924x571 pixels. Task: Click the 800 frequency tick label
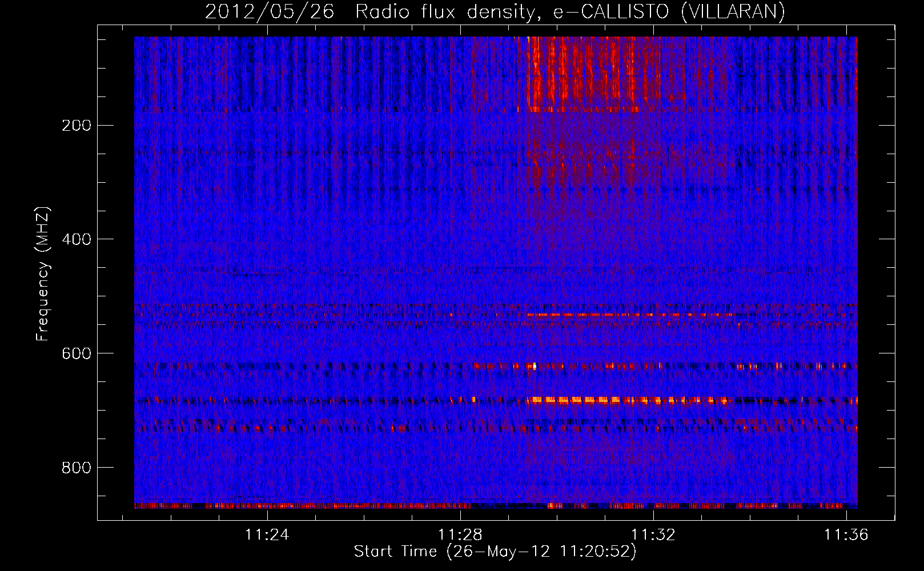point(76,468)
